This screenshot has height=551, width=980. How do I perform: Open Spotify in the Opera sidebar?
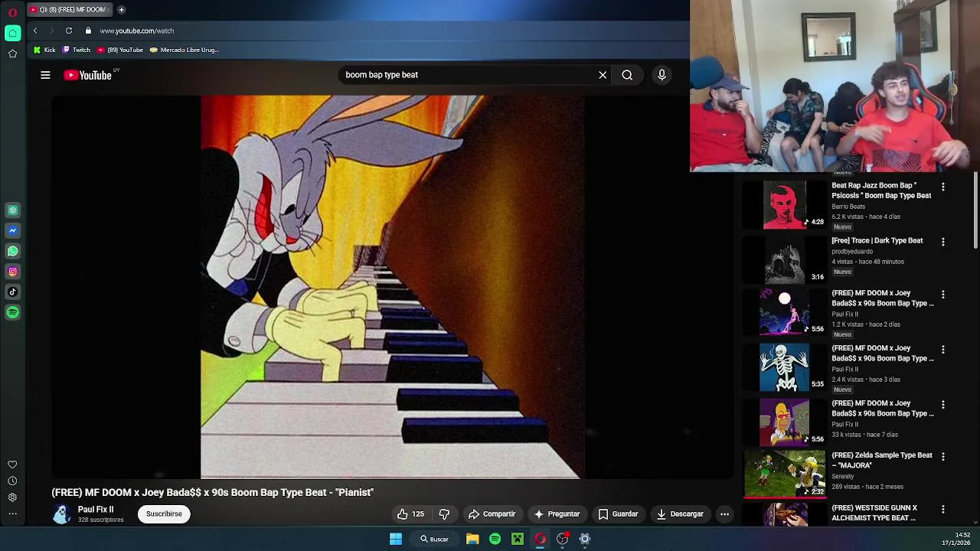tap(12, 312)
